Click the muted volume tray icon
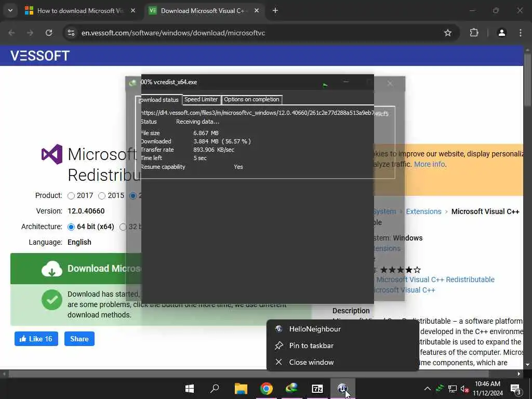The image size is (532, 399). point(464,389)
